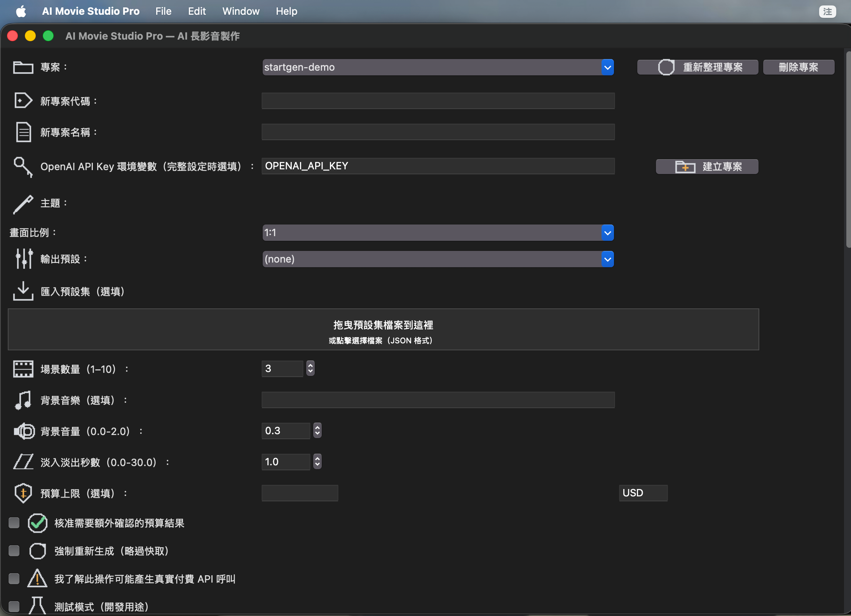851x616 pixels.
Task: Toggle 強制重新生成（略過快取） checkbox
Action: [x=14, y=551]
